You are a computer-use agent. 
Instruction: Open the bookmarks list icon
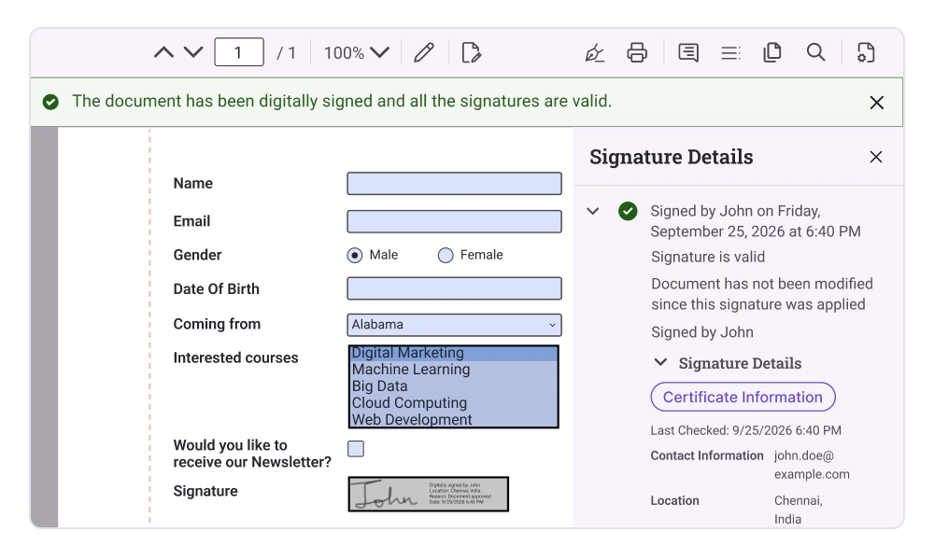point(730,53)
